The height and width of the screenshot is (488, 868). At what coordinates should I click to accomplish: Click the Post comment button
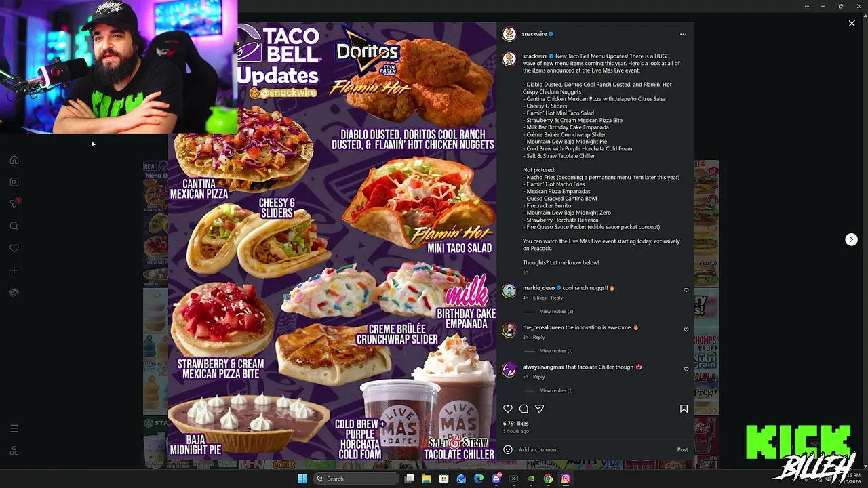682,449
